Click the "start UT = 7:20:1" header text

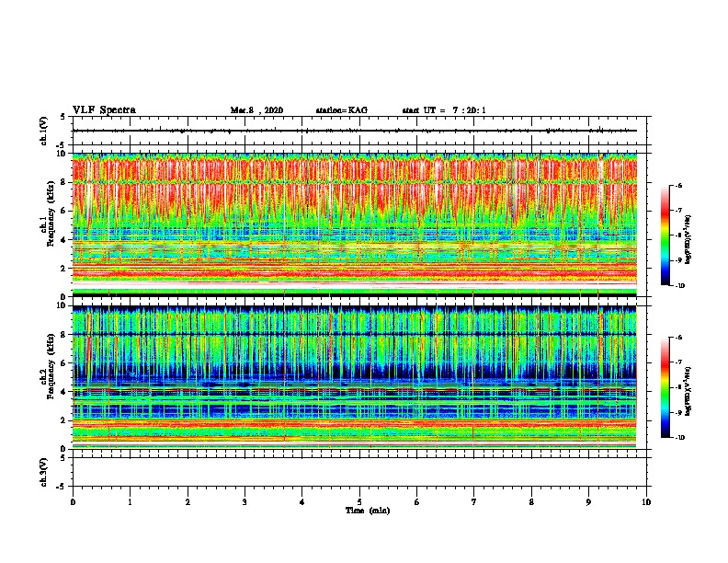pyautogui.click(x=444, y=110)
